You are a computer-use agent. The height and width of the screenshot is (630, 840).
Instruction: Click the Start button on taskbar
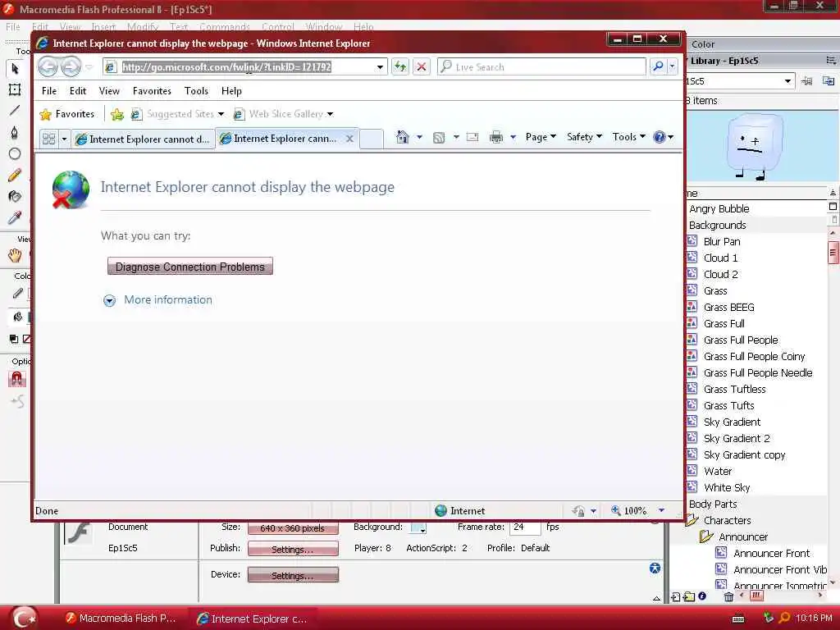point(25,619)
